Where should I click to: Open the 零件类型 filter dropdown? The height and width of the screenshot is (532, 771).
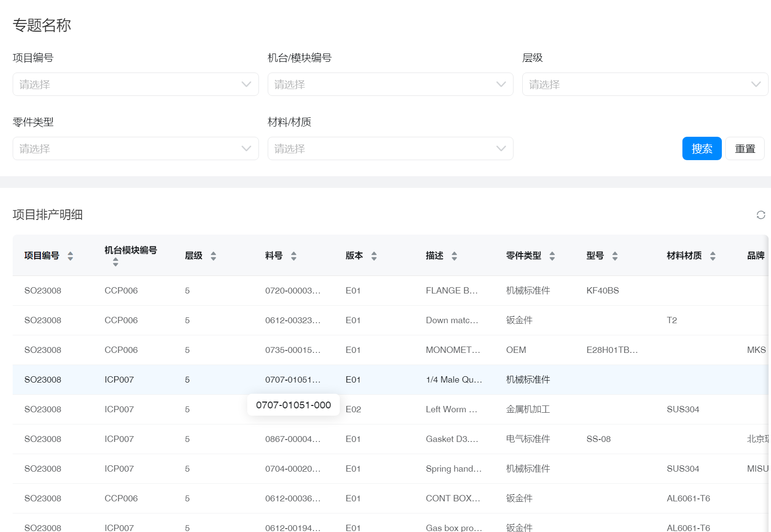pos(135,148)
